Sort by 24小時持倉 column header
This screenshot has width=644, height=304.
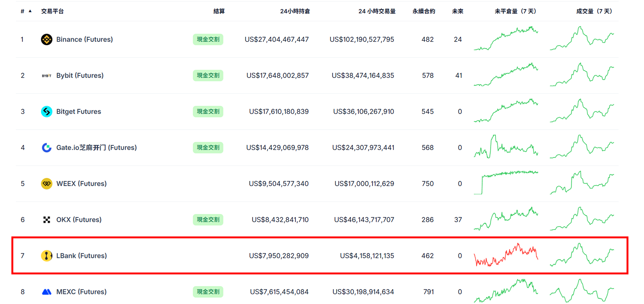pyautogui.click(x=295, y=11)
